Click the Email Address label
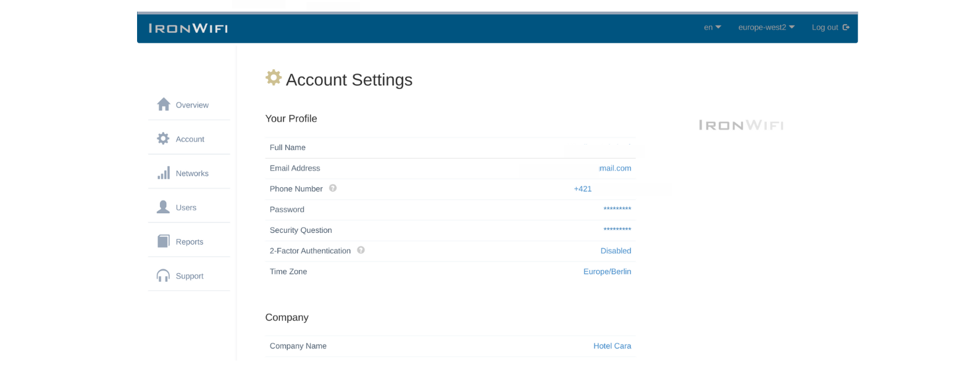This screenshot has width=980, height=383. 295,168
